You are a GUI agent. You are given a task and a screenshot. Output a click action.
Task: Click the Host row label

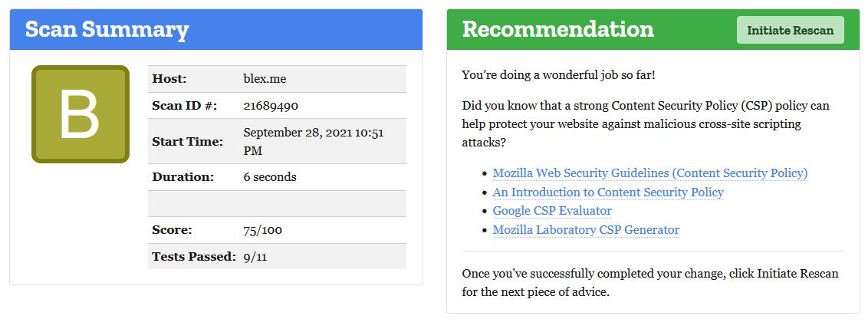point(169,79)
